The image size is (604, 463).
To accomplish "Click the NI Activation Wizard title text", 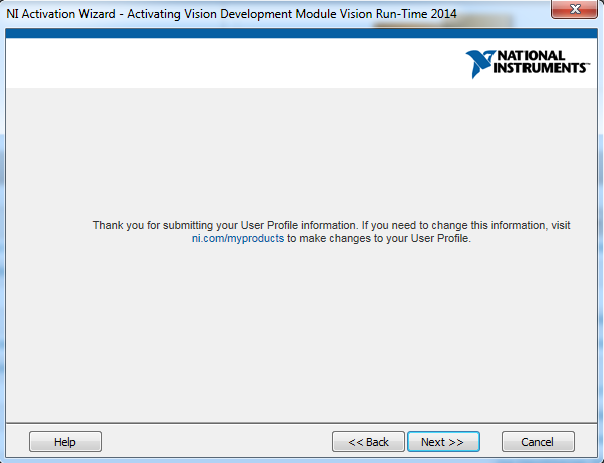I will click(231, 14).
